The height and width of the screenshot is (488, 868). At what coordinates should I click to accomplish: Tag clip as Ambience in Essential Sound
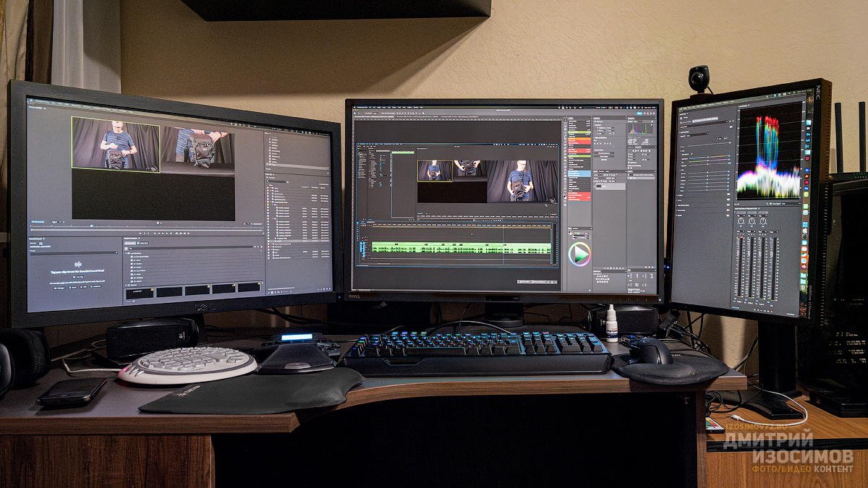tap(95, 286)
